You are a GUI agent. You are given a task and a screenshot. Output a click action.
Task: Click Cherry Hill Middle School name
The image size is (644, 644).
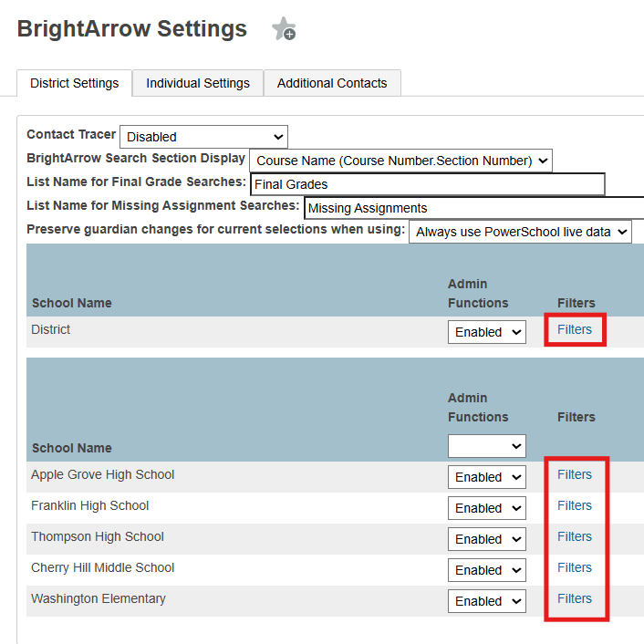[103, 567]
